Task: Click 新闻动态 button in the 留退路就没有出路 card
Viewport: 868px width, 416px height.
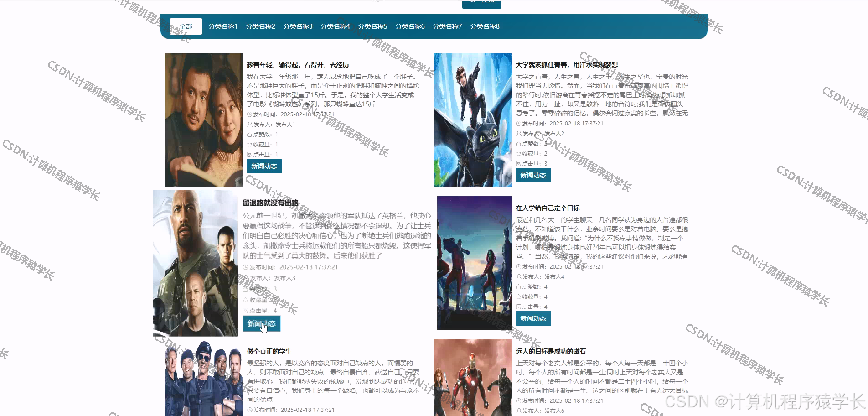Action: [x=261, y=324]
